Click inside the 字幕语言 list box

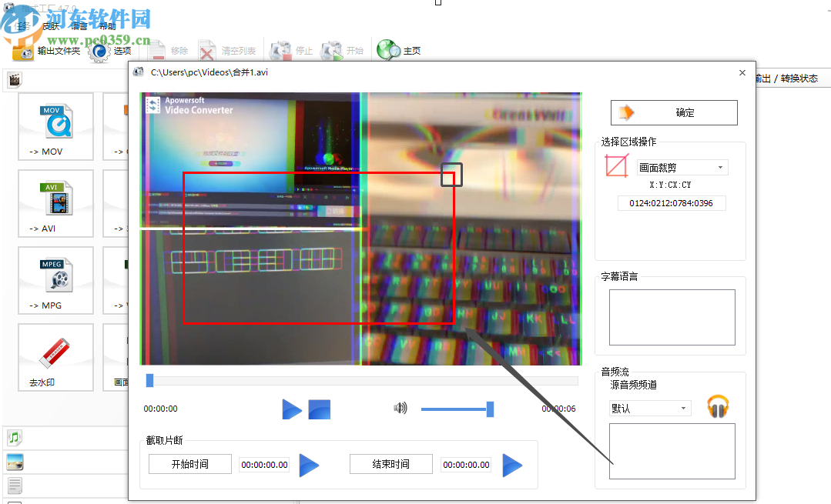pyautogui.click(x=672, y=317)
